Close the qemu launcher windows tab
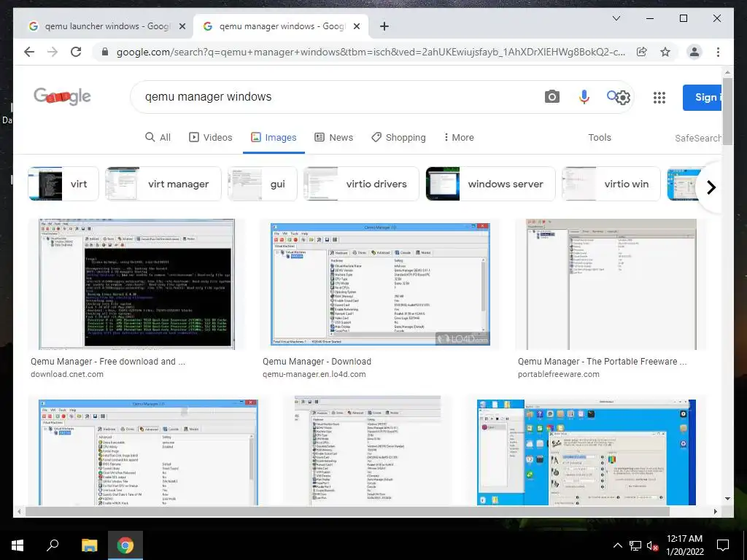Image resolution: width=747 pixels, height=560 pixels. 182,26
